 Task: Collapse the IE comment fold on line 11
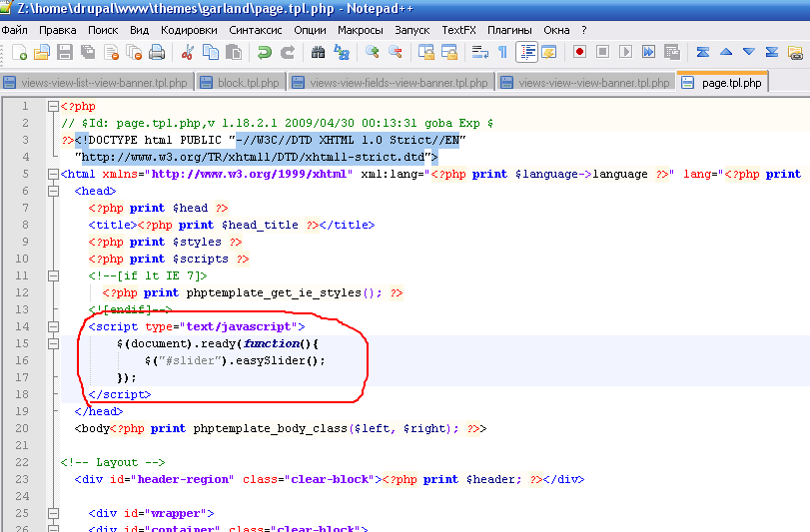(53, 275)
